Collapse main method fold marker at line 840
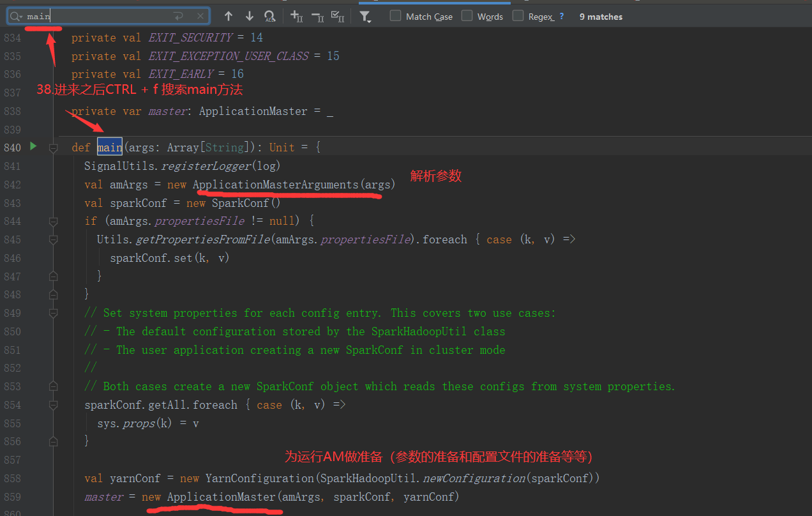Screen dimensions: 812x516 pos(54,148)
